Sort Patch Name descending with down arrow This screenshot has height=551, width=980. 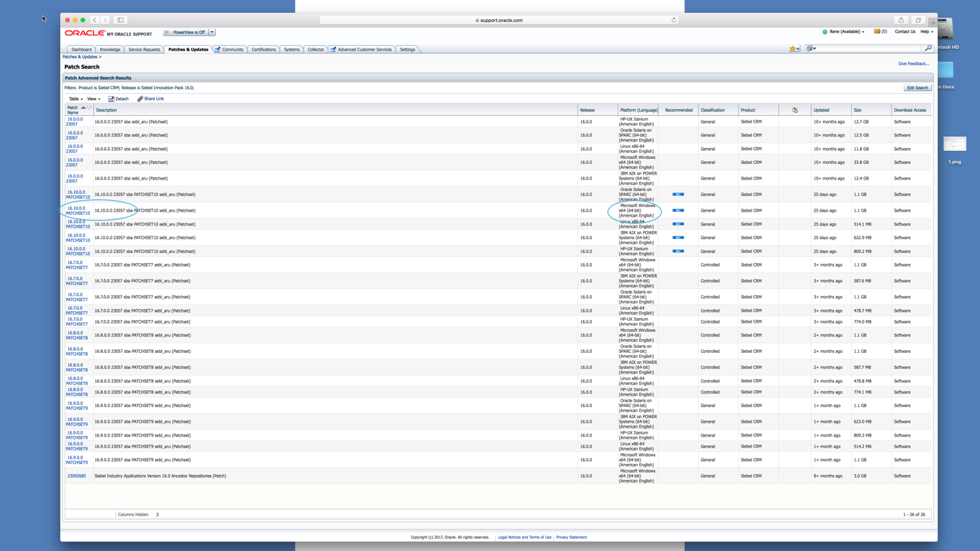coord(89,108)
